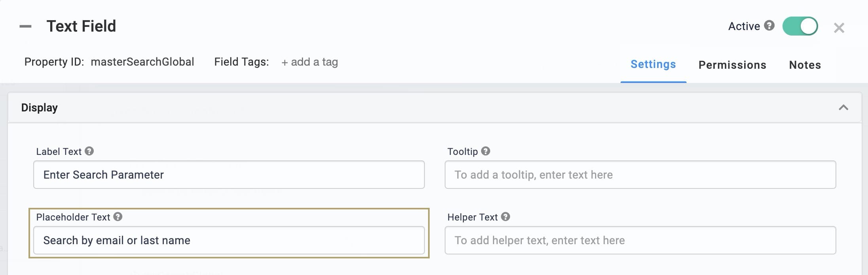Click the Placeholder Text help icon
This screenshot has width=868, height=275.
pyautogui.click(x=118, y=217)
